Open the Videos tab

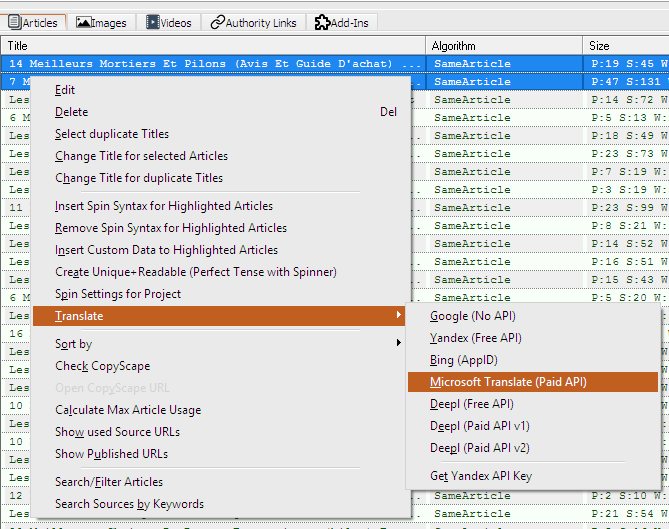pos(170,22)
